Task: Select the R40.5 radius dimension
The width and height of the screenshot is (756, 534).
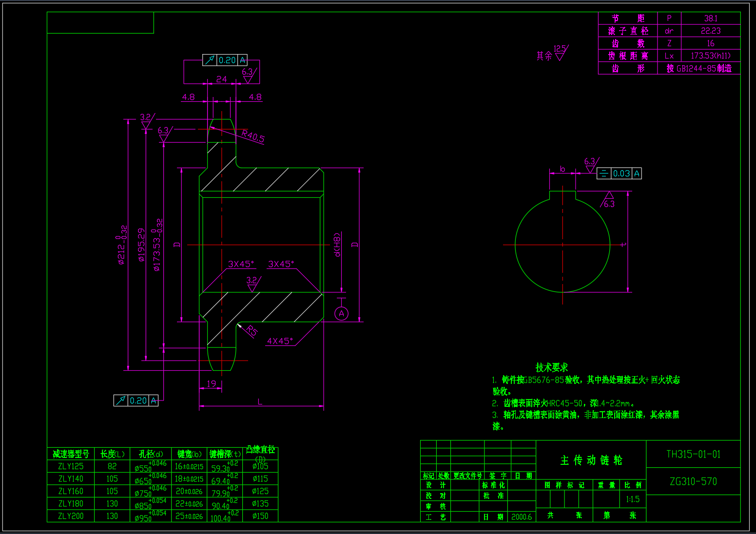Action: point(253,136)
